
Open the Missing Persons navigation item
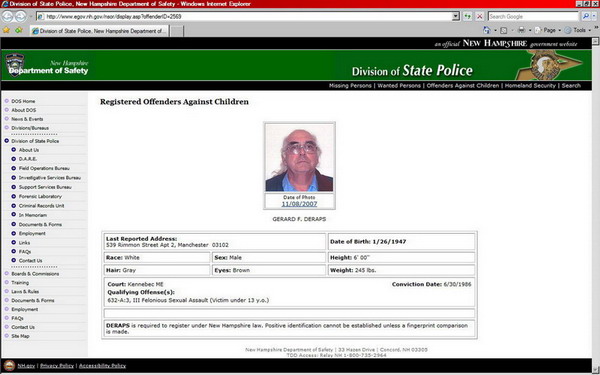click(x=350, y=86)
